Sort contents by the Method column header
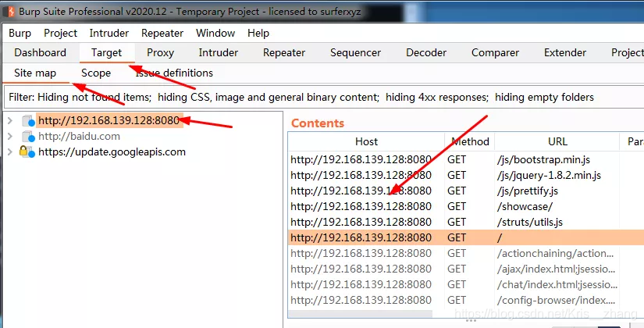The height and width of the screenshot is (328, 644). tap(470, 142)
